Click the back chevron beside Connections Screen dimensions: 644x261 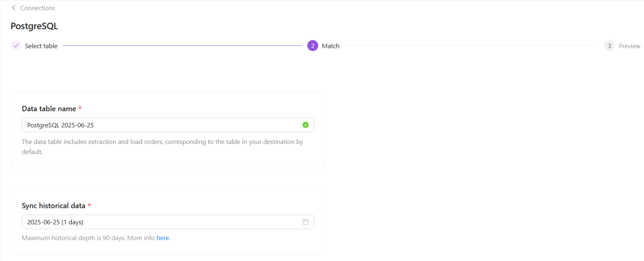(13, 8)
